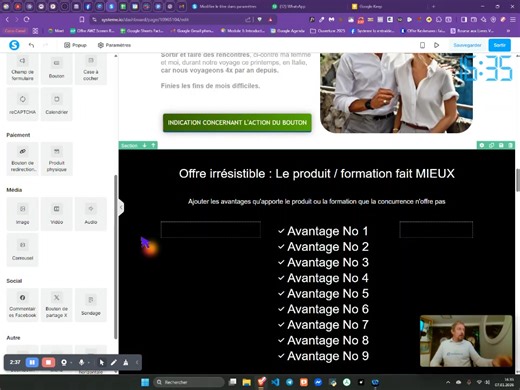Collapse the left elements sidebar
The width and height of the screenshot is (520, 390).
[121, 207]
